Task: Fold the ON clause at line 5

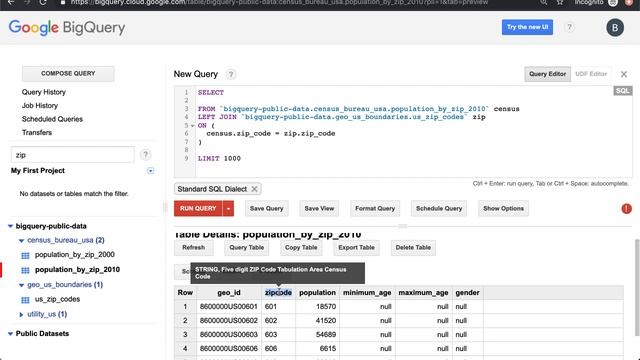Action: (192, 126)
